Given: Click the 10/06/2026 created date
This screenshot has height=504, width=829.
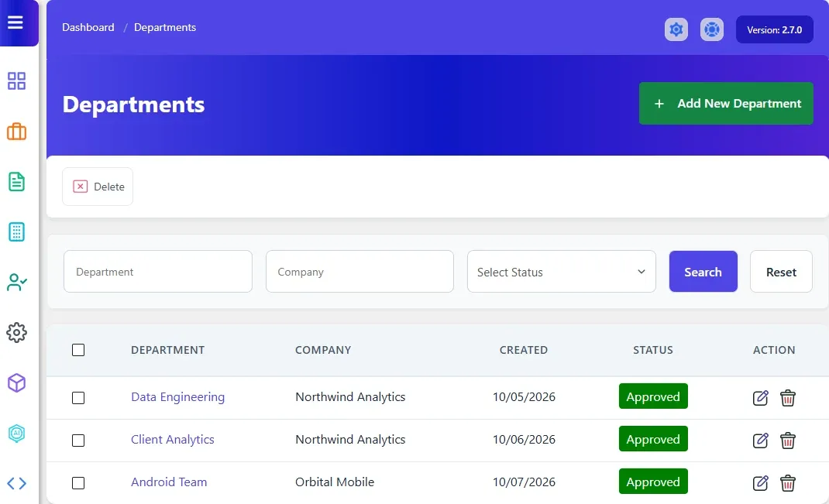Looking at the screenshot, I should click(x=524, y=440).
